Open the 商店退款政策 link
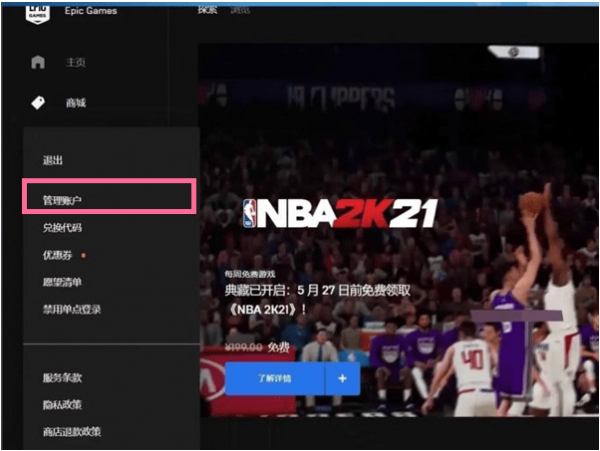 pyautogui.click(x=72, y=431)
